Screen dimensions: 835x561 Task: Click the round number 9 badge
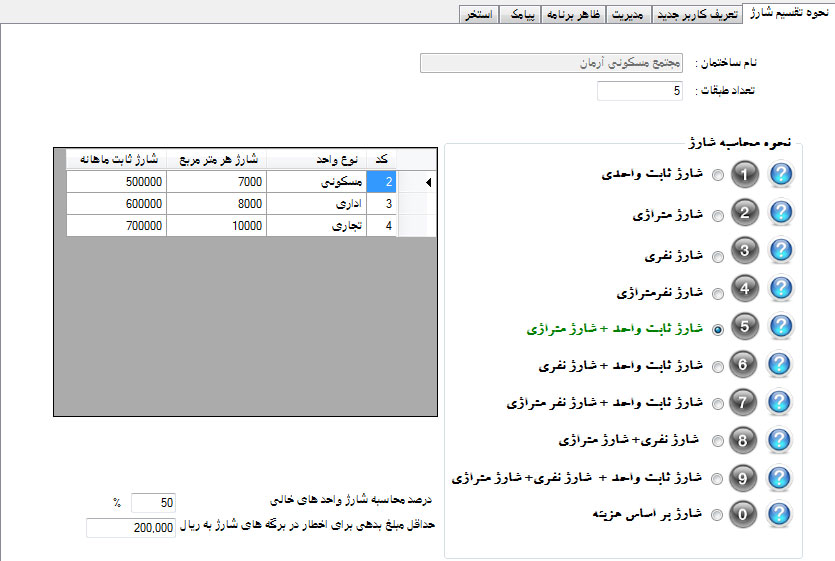(743, 478)
